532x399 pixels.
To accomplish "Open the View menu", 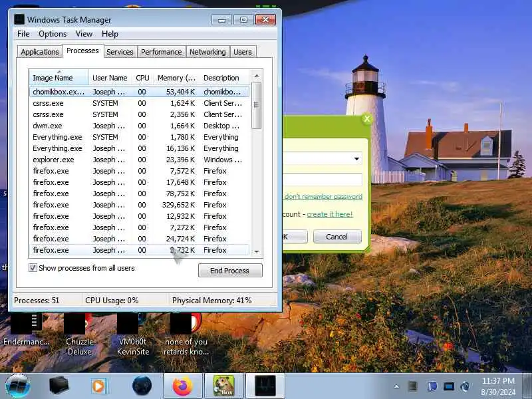I will pos(84,34).
